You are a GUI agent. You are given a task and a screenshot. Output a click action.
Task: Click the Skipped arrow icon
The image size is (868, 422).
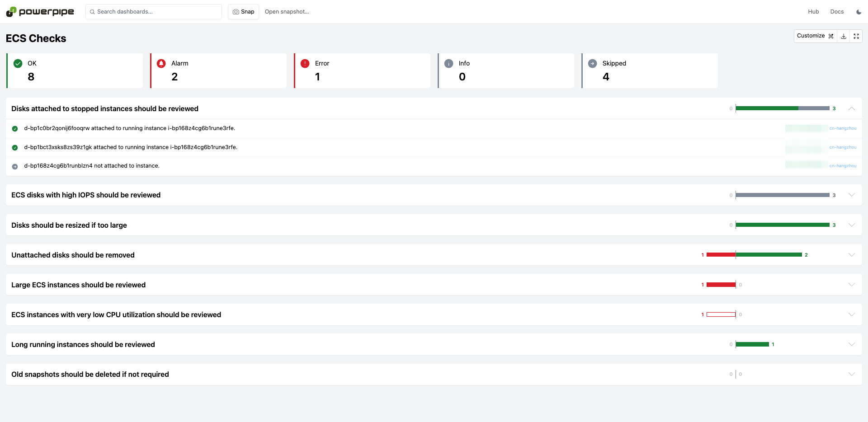(x=593, y=64)
